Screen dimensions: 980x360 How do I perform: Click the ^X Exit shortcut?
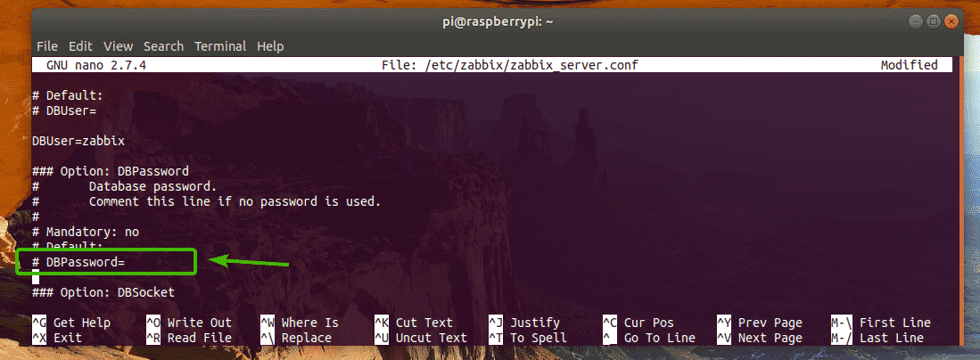(57, 338)
